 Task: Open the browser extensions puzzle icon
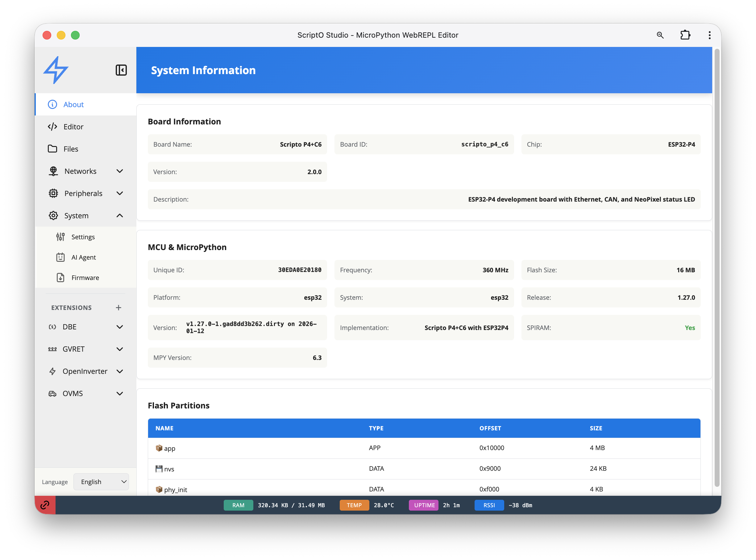685,35
